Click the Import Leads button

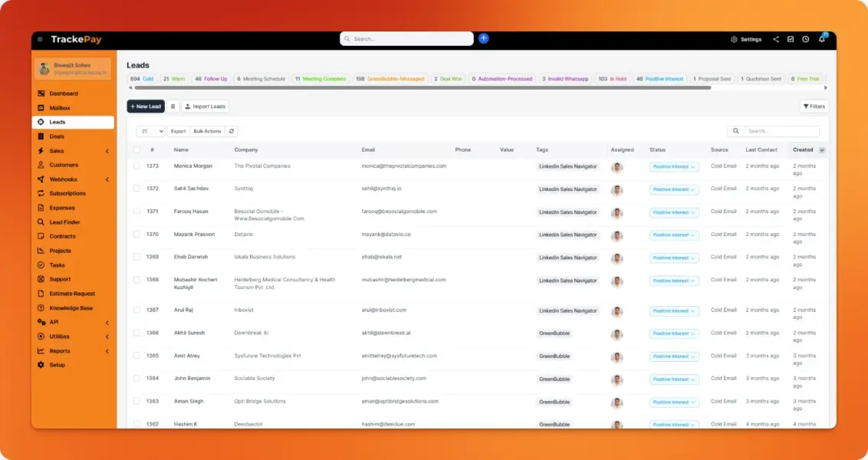[205, 107]
